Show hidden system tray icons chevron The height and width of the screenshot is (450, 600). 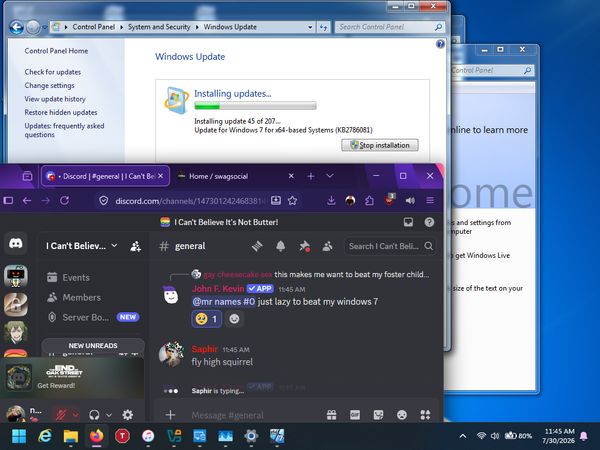(463, 436)
